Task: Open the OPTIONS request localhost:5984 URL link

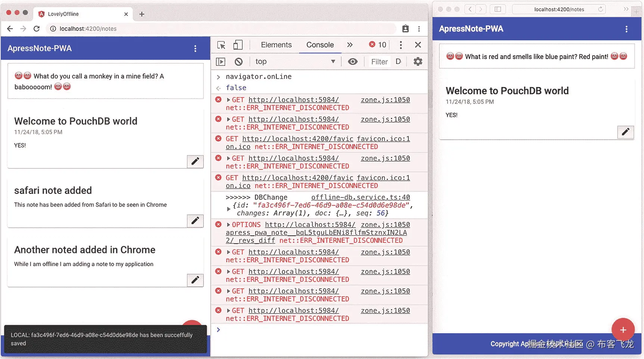Action: point(310,225)
